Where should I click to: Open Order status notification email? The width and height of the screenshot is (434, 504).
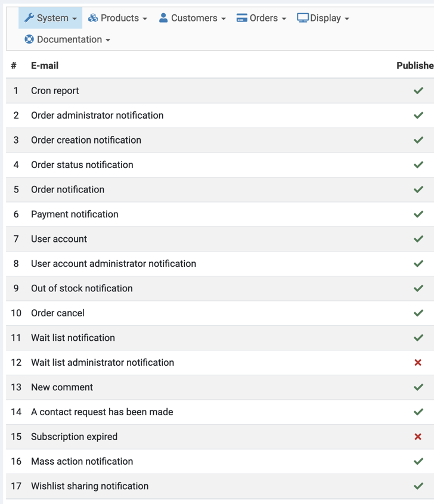[x=82, y=165]
